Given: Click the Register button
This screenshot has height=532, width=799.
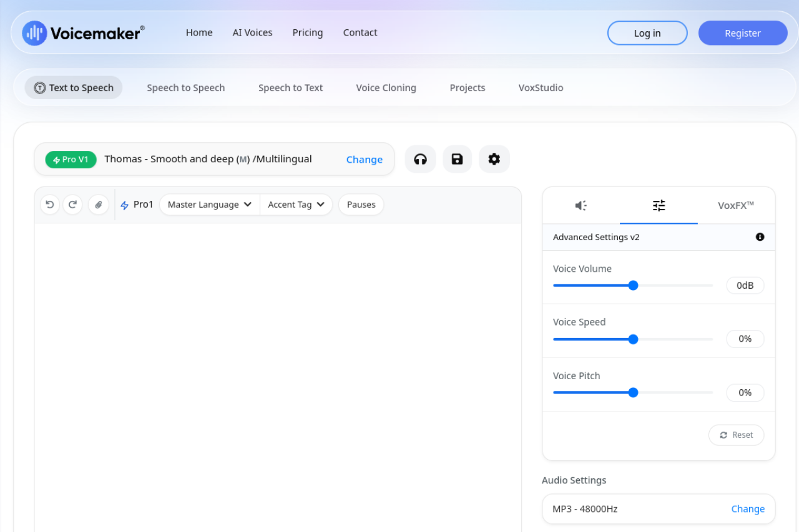Looking at the screenshot, I should point(743,33).
